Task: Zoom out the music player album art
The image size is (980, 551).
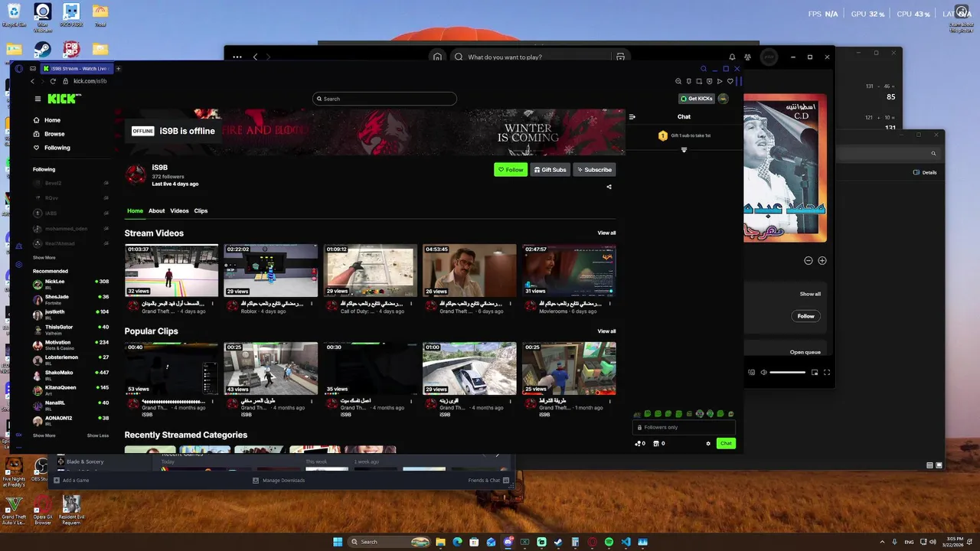Action: pos(808,260)
